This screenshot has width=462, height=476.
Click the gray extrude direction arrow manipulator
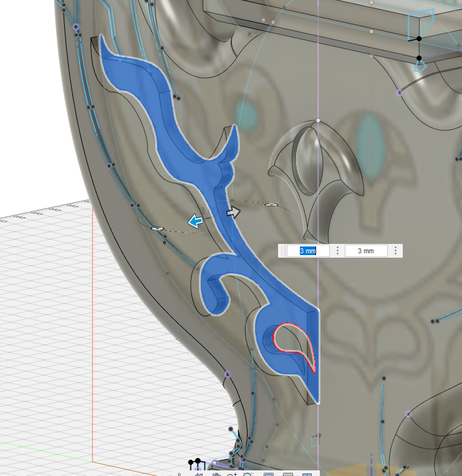[233, 212]
